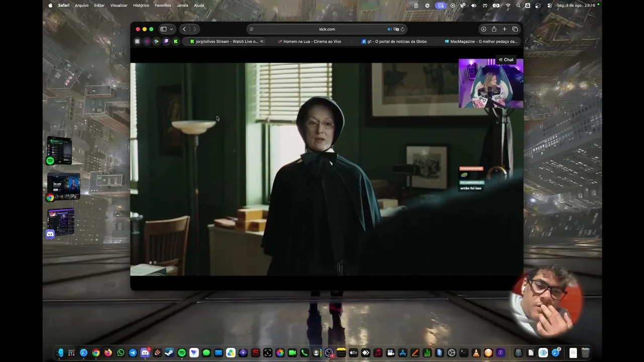Open the translate page icon

[x=396, y=29]
